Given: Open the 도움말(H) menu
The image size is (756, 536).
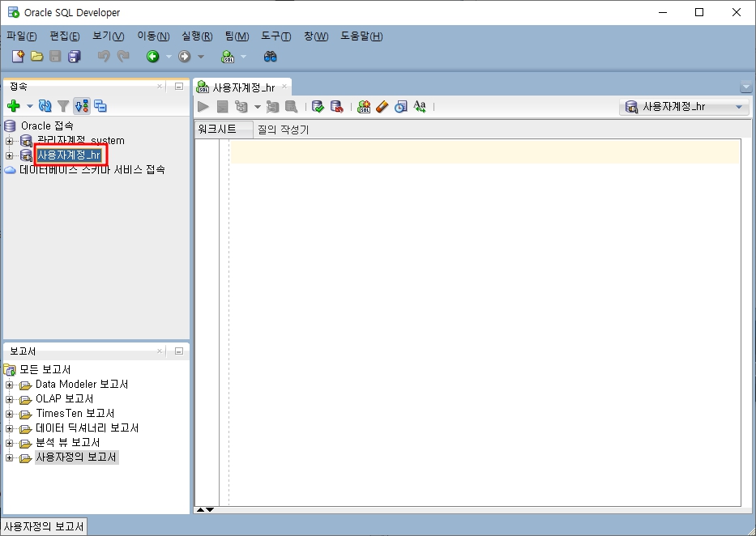Looking at the screenshot, I should (x=361, y=36).
